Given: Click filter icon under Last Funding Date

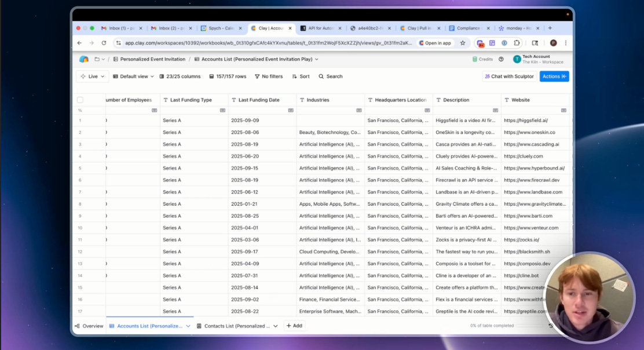Looking at the screenshot, I should point(290,110).
